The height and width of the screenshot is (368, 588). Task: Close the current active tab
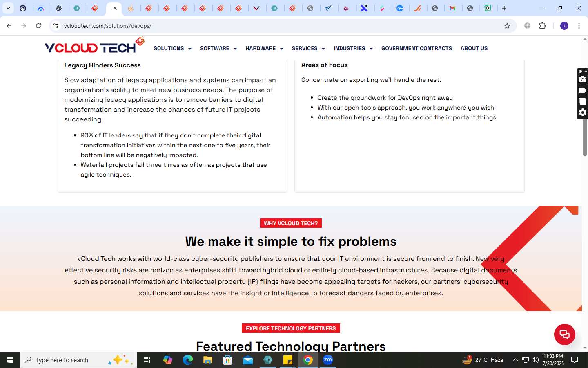115,8
